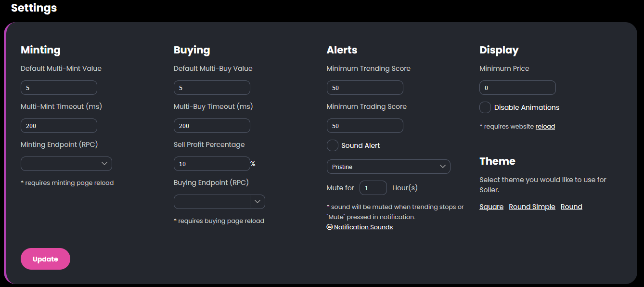This screenshot has width=644, height=287.
Task: Click the Minimum Trading Score input
Action: tap(365, 126)
